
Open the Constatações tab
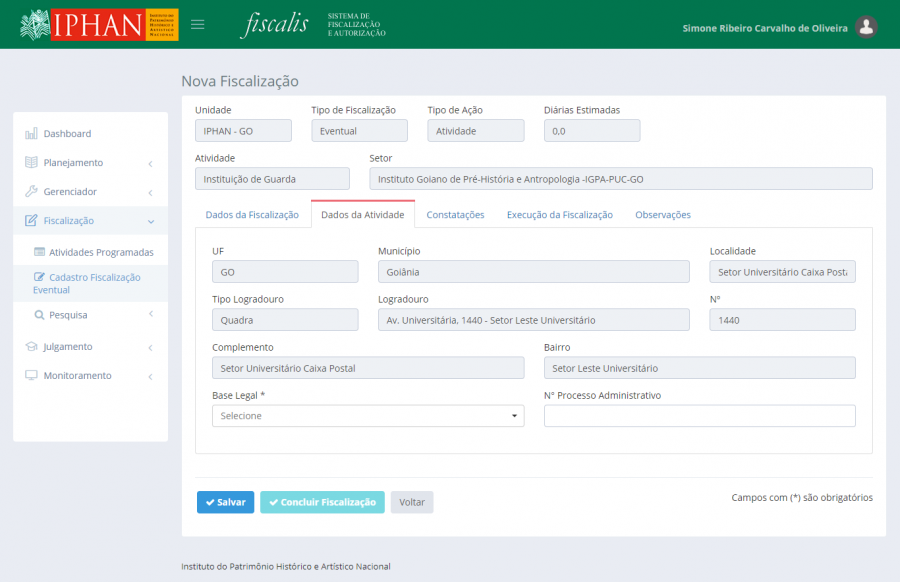[x=455, y=215]
